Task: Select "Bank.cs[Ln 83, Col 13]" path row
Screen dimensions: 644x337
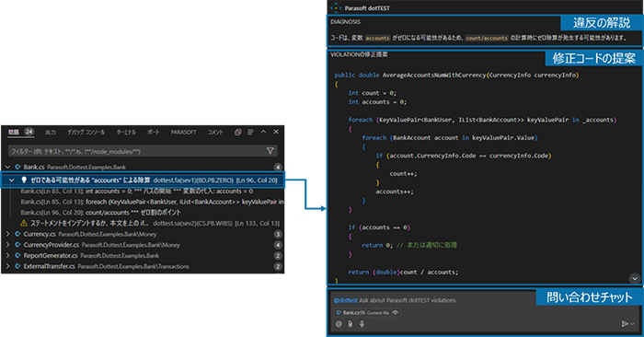Action: 137,192
